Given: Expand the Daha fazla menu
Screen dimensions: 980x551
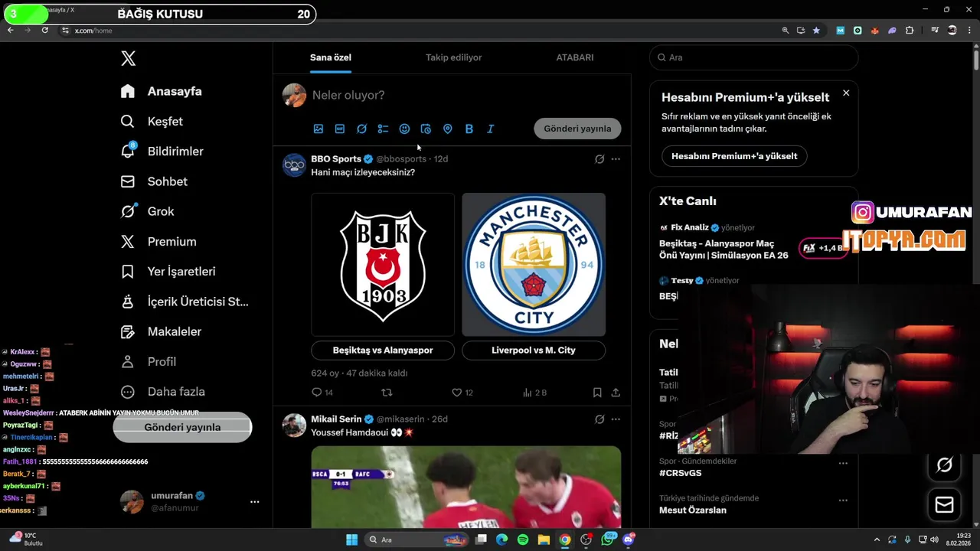Looking at the screenshot, I should 163,391.
